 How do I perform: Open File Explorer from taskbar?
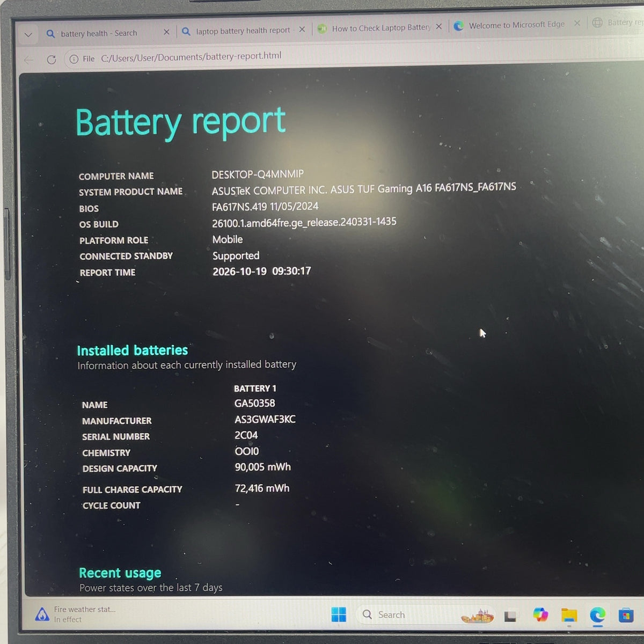[x=569, y=616]
